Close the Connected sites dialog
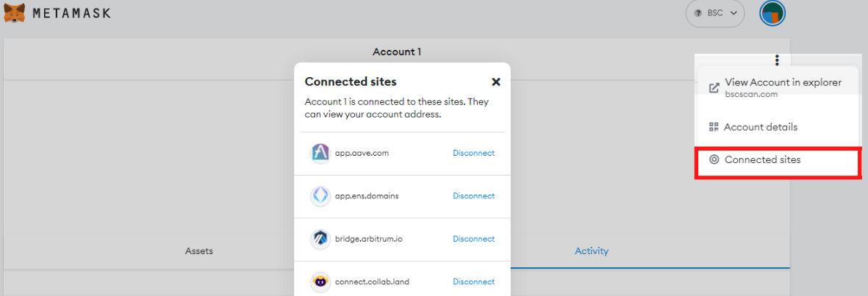 [496, 82]
